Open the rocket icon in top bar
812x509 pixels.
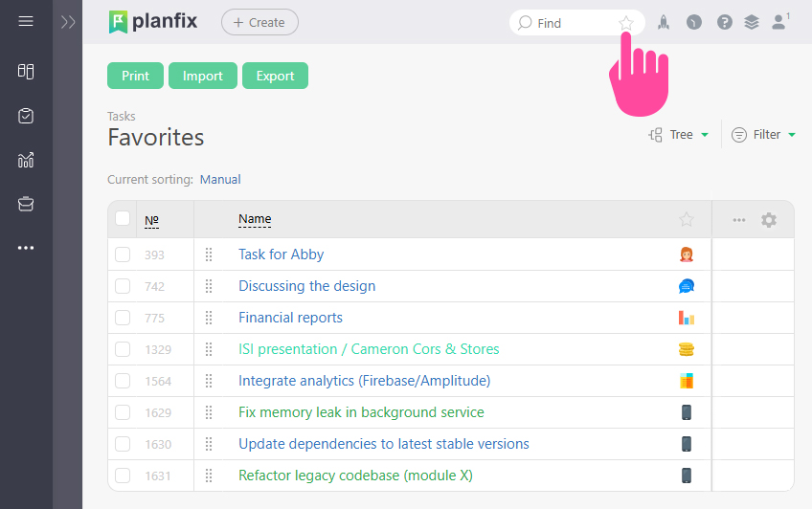click(x=664, y=22)
